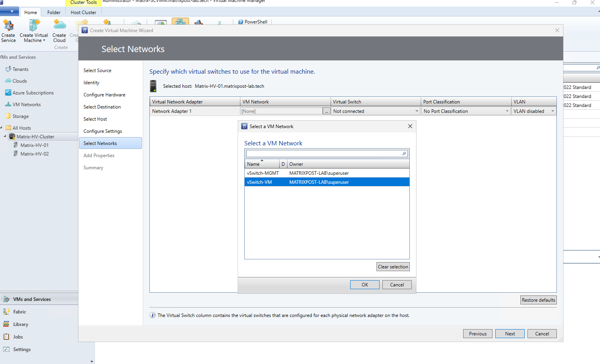
Task: Click the Clear selection button
Action: (x=393, y=267)
